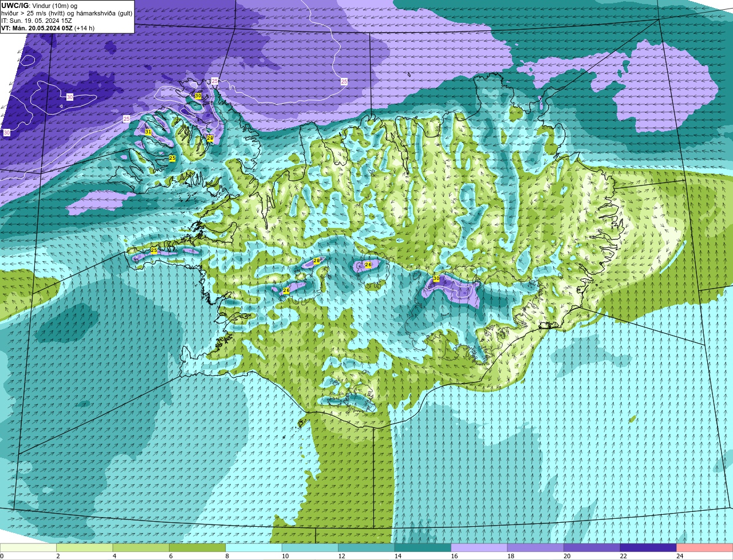Click the yellow 28 label in the Westfjords

pyautogui.click(x=210, y=139)
